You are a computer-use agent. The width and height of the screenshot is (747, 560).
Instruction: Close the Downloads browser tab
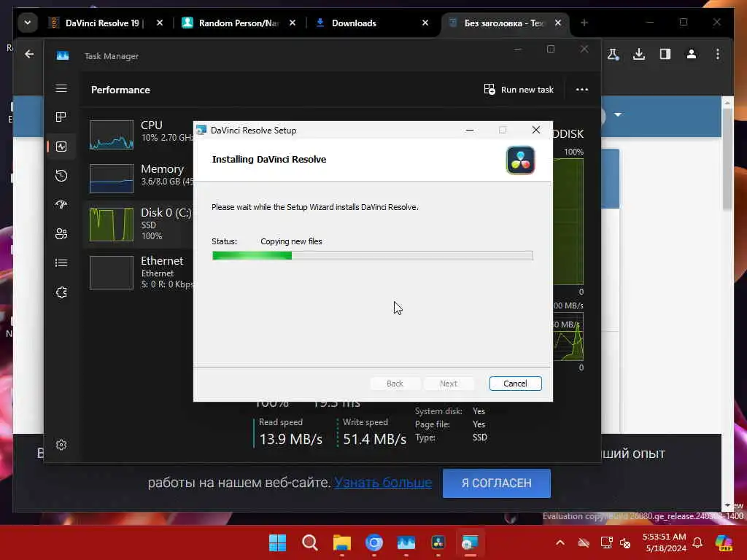[x=425, y=23]
